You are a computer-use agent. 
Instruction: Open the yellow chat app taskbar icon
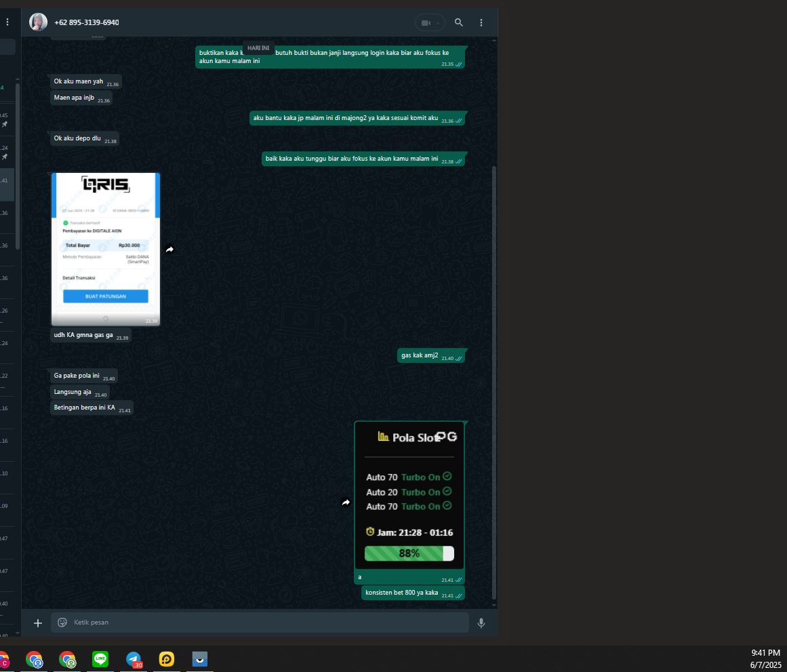(167, 659)
